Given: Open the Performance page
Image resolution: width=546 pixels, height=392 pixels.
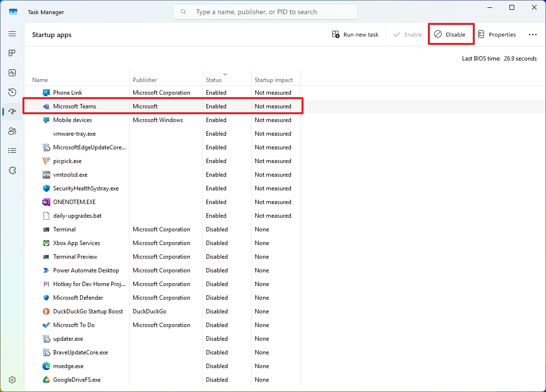Looking at the screenshot, I should [x=12, y=72].
